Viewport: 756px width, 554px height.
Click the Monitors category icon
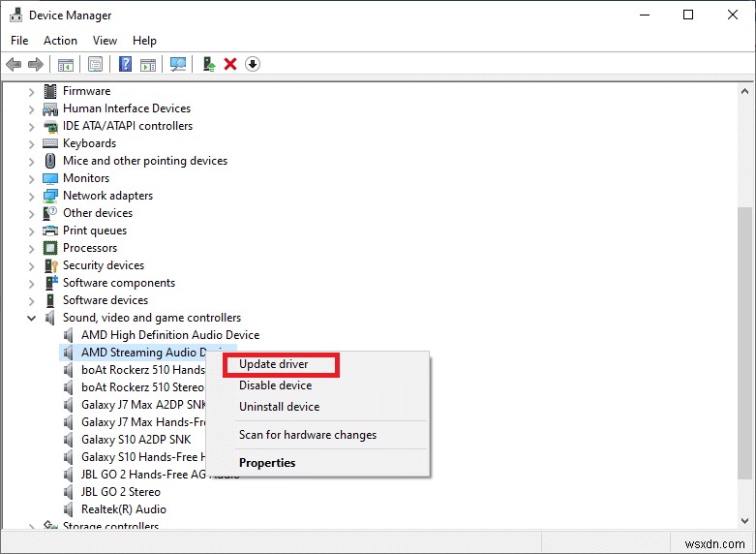coord(50,178)
